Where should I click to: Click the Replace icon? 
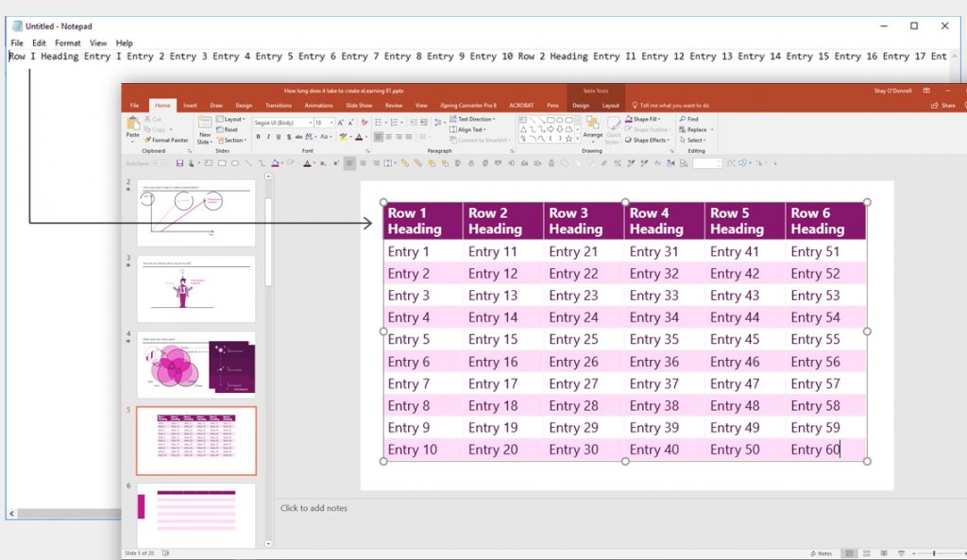697,129
